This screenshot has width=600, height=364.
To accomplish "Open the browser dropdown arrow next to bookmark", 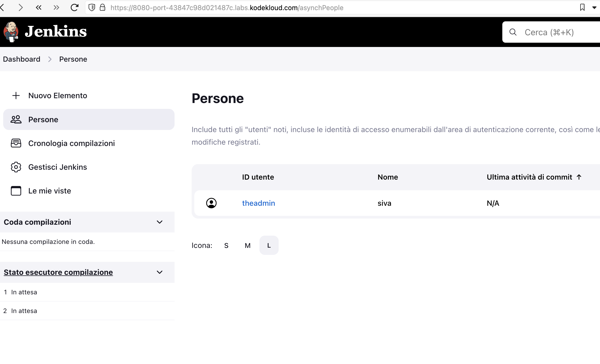I will pyautogui.click(x=594, y=7).
